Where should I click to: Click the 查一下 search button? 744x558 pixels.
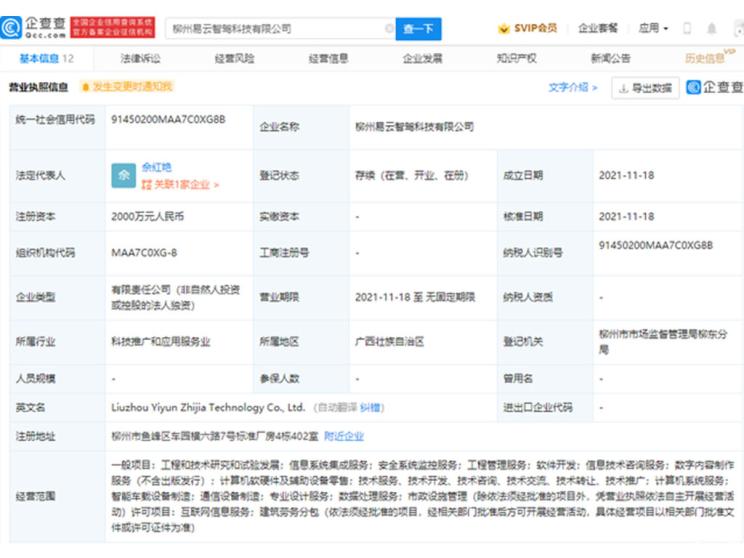(418, 29)
